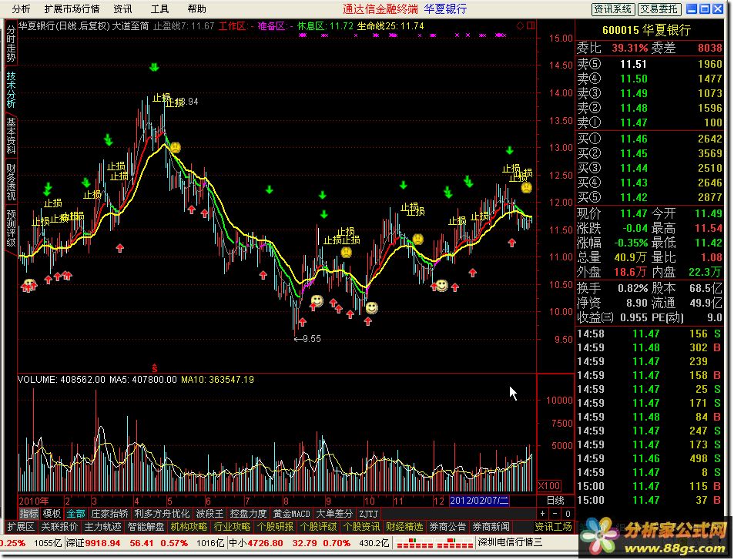Click the green down arrow above the 13.94 peak
734x560 pixels.
click(154, 68)
